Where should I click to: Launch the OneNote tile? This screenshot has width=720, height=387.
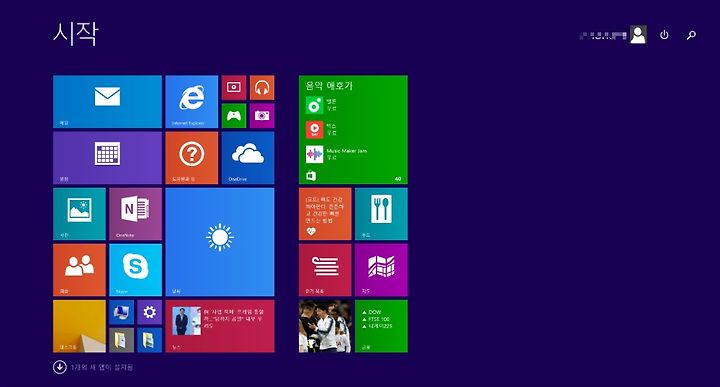tap(135, 214)
